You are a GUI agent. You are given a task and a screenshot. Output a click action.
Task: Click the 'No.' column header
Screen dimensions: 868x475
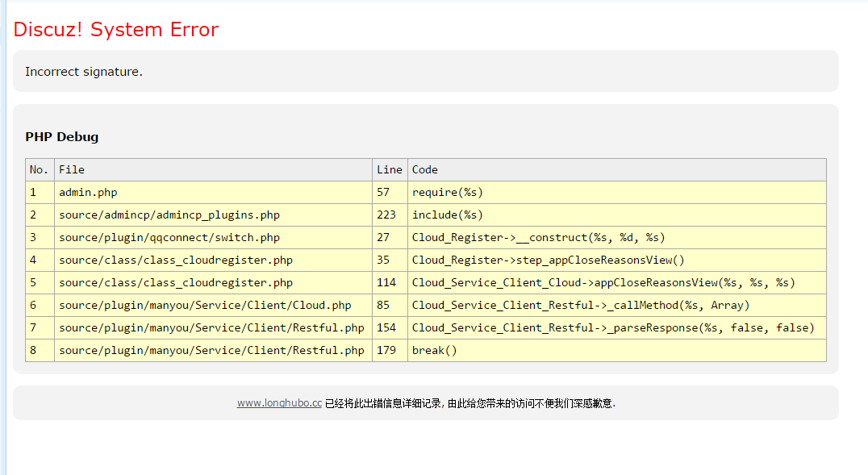pyautogui.click(x=40, y=170)
